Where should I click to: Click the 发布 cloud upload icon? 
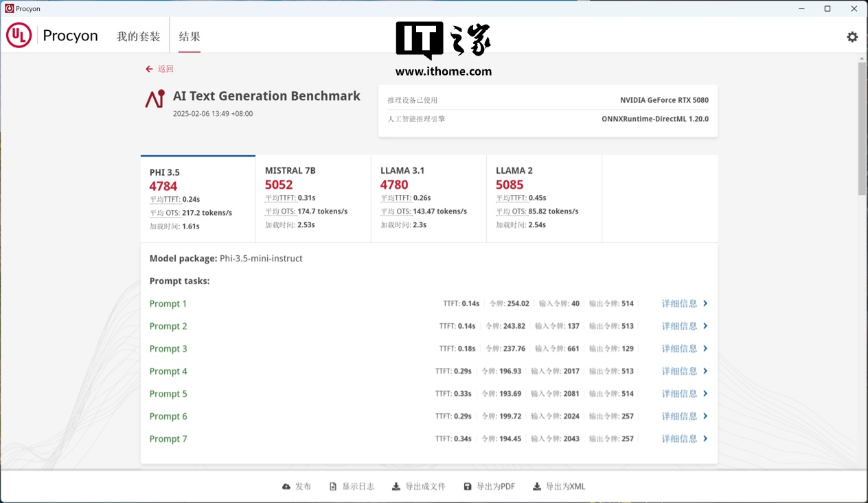click(286, 487)
